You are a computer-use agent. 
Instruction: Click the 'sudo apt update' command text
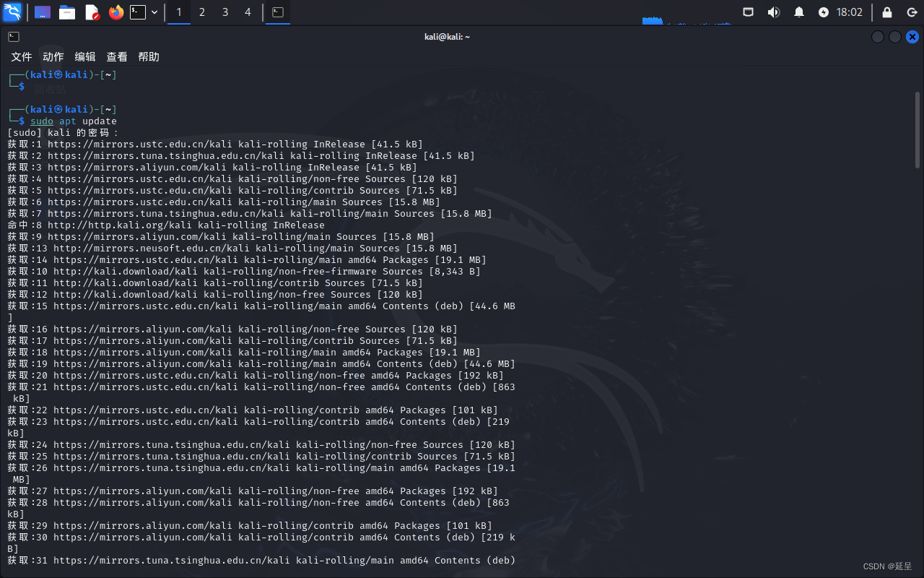(74, 121)
